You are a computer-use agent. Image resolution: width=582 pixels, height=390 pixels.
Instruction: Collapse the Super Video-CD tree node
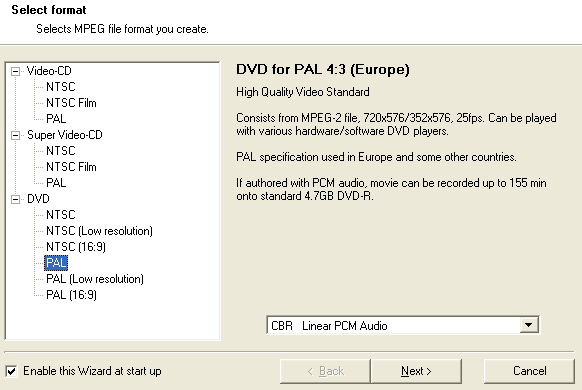[16, 135]
